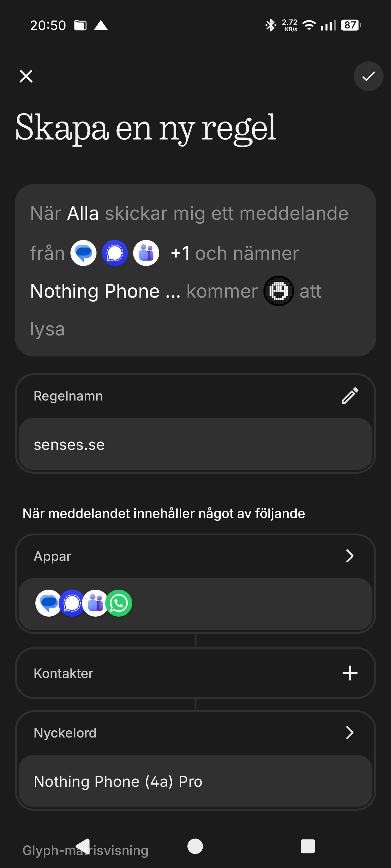Select the Glyph smiley icon in summary
The height and width of the screenshot is (868, 391).
278,291
